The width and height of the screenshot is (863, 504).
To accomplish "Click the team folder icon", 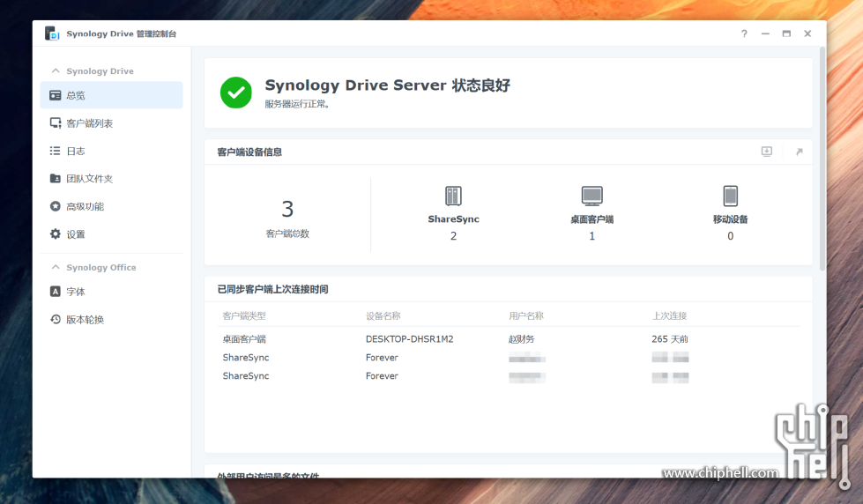I will 55,178.
